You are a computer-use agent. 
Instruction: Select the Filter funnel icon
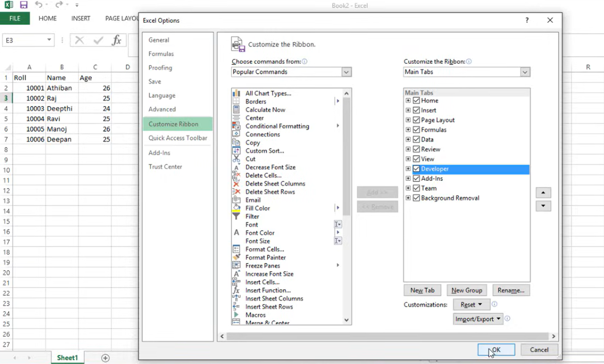[236, 216]
